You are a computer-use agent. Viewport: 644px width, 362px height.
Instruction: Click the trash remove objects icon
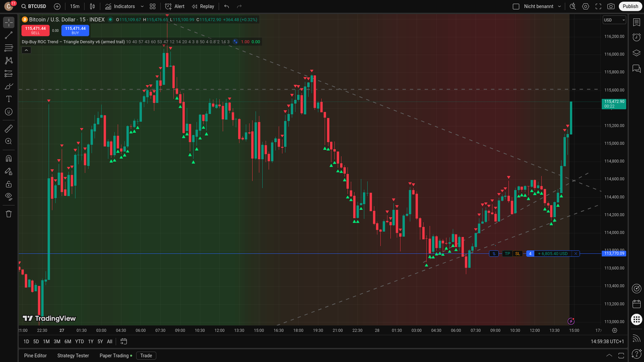pos(9,214)
